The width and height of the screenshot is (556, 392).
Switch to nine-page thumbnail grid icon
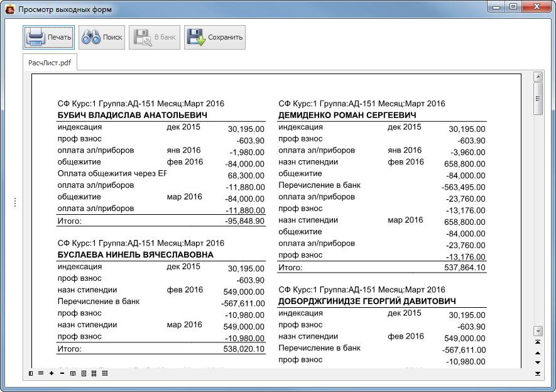(105, 373)
